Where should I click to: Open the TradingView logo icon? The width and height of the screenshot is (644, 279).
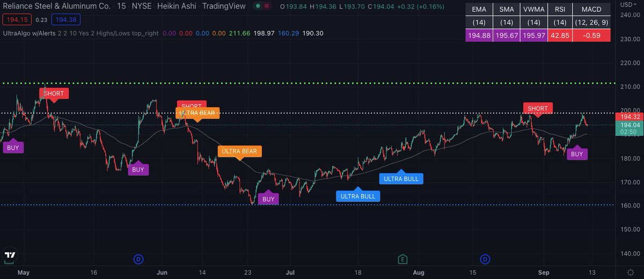9,255
